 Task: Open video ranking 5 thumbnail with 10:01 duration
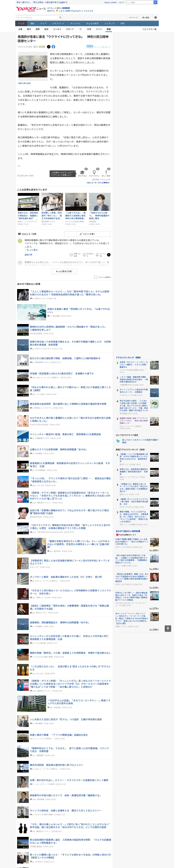pyautogui.click(x=154, y=515)
